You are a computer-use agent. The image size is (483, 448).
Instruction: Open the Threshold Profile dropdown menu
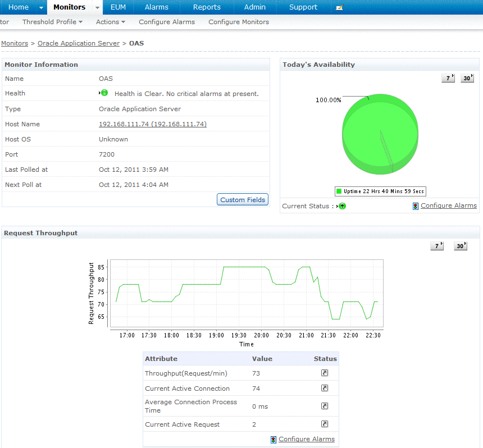[52, 22]
